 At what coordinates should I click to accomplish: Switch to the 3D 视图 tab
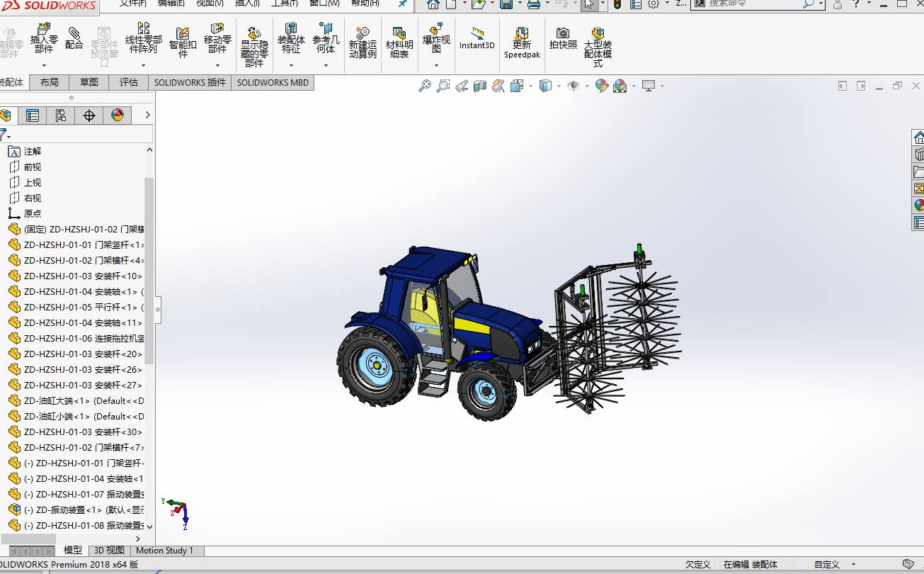pos(109,550)
